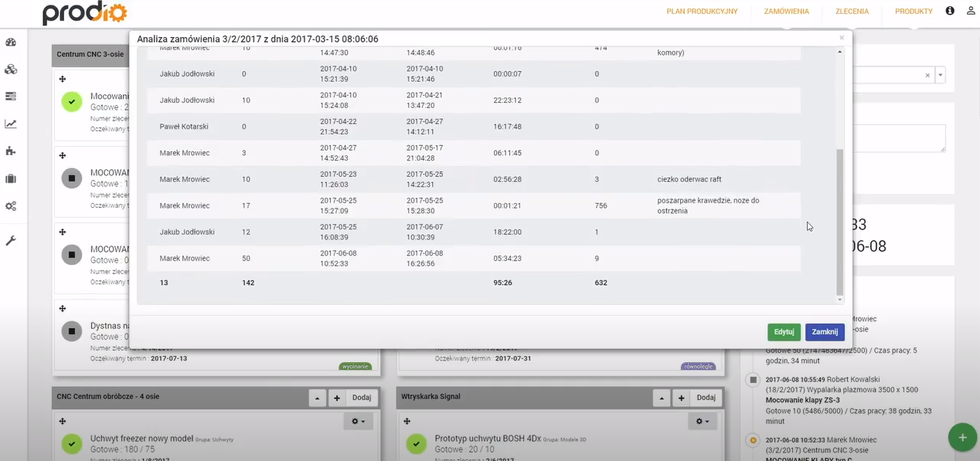The image size is (980, 461).
Task: Toggle stop status circle of Dystnas order
Action: click(72, 331)
